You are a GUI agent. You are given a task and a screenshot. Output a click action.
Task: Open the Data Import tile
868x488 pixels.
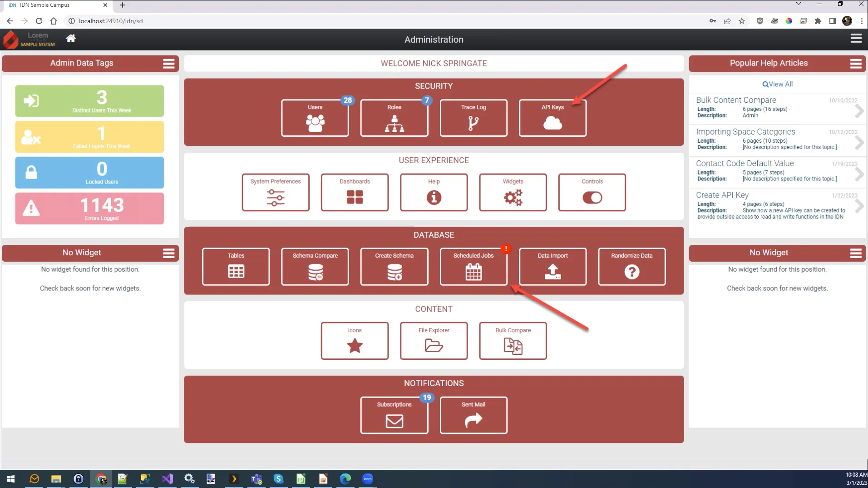[552, 267]
